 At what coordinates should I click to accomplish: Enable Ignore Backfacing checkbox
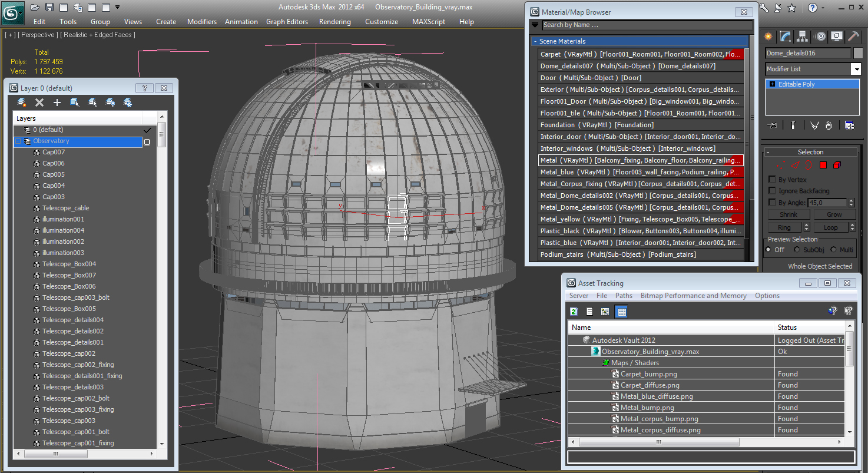[772, 191]
